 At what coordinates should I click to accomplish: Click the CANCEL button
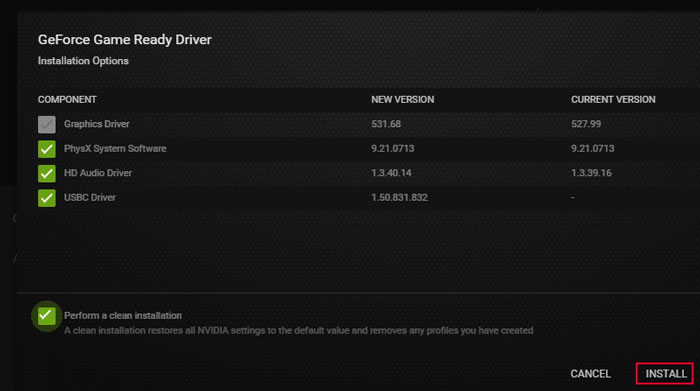pyautogui.click(x=590, y=374)
